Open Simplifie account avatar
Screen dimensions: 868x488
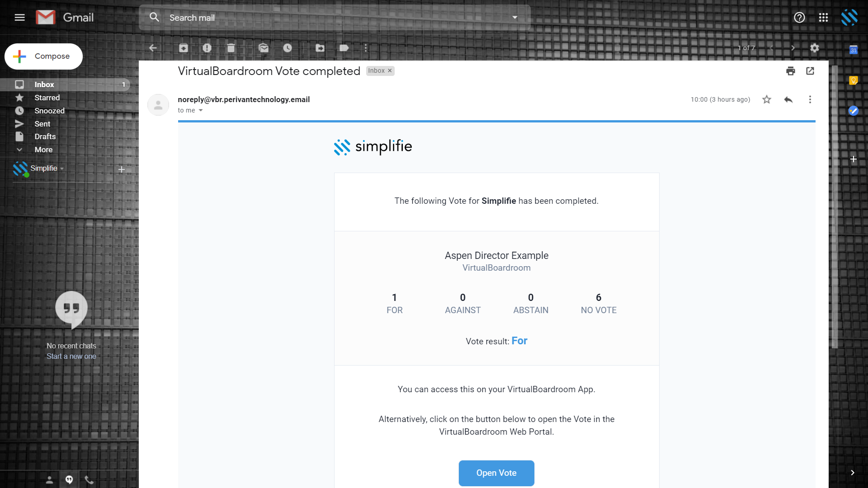(x=849, y=18)
